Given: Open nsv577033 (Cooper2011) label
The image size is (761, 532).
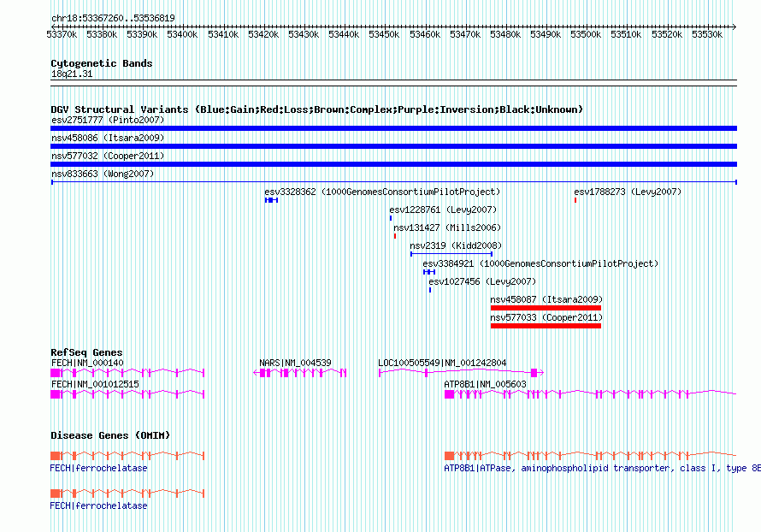Looking at the screenshot, I should point(546,317).
